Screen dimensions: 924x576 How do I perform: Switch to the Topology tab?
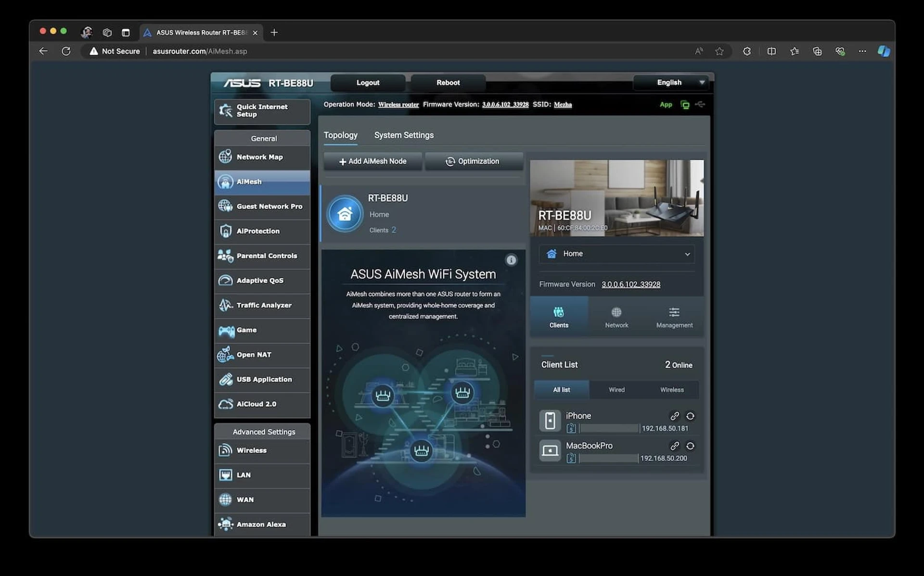(x=341, y=135)
